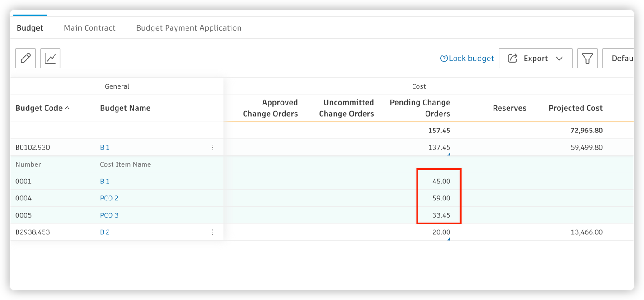Click the 137.45 pending change orders cell

[439, 147]
